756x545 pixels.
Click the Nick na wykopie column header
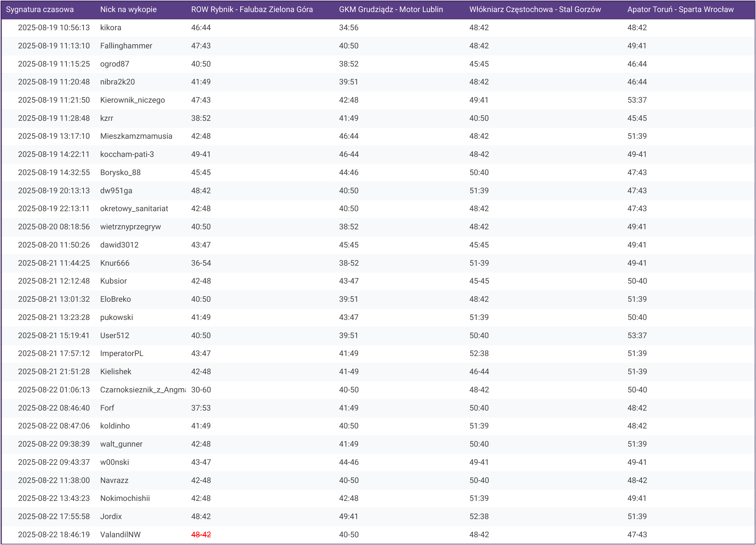coord(128,9)
